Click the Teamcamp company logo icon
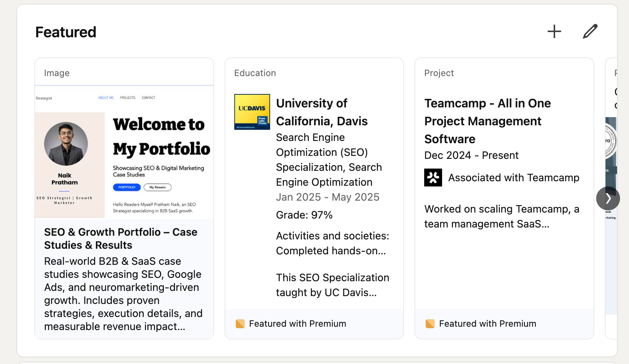629x364 pixels. tap(433, 178)
